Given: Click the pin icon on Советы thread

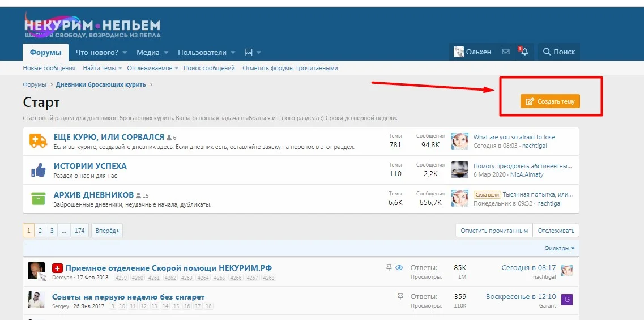Looking at the screenshot, I should (x=400, y=296).
